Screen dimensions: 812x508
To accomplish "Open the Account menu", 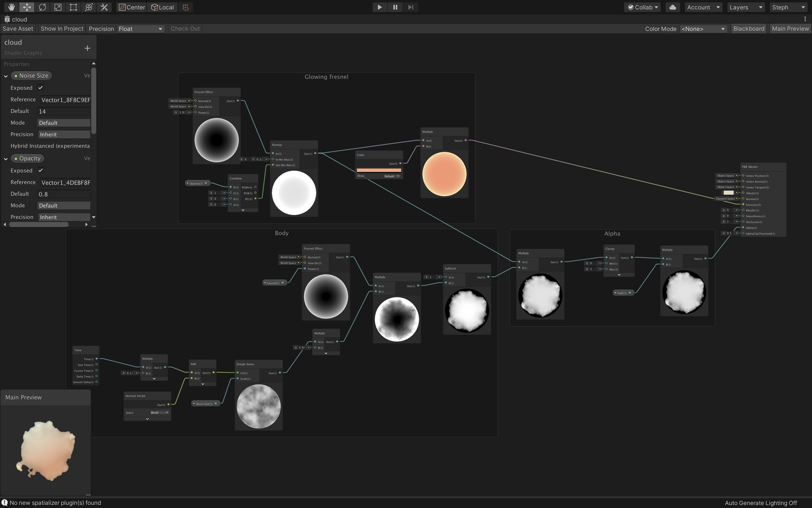I will (703, 7).
